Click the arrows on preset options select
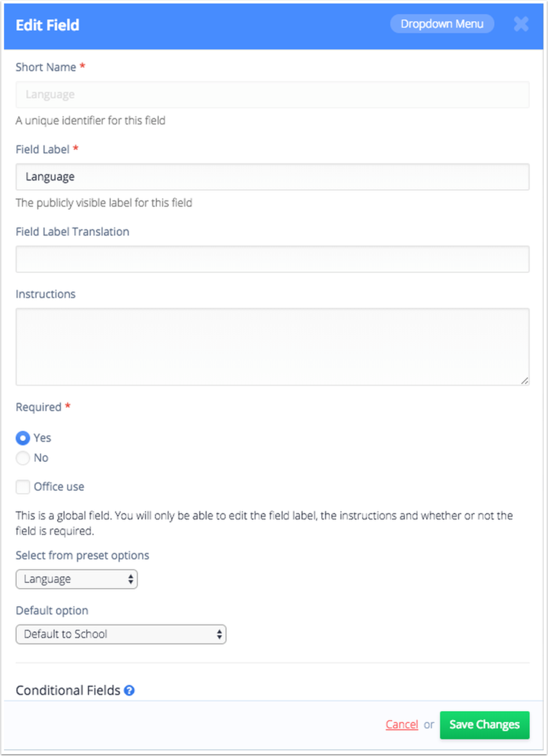 130,579
